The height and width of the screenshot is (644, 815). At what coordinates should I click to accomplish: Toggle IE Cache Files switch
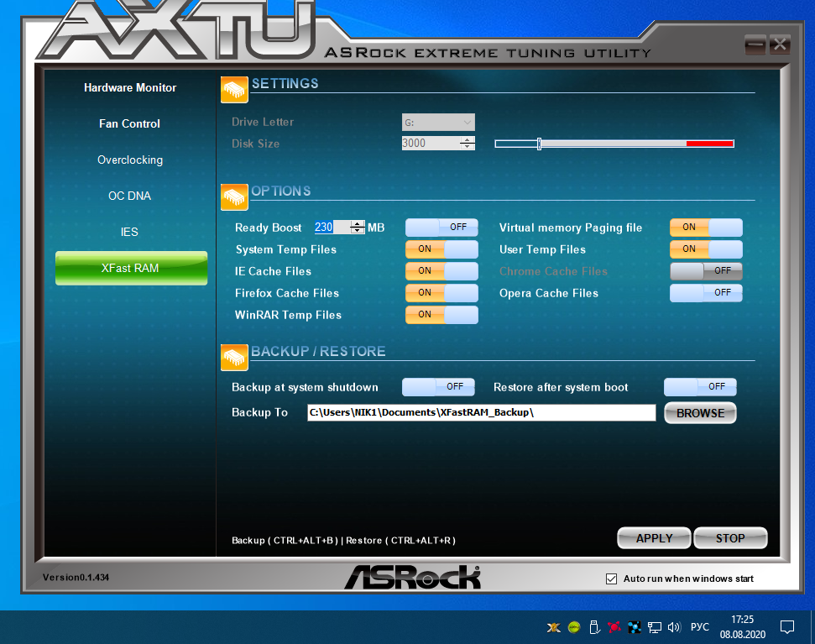coord(441,271)
